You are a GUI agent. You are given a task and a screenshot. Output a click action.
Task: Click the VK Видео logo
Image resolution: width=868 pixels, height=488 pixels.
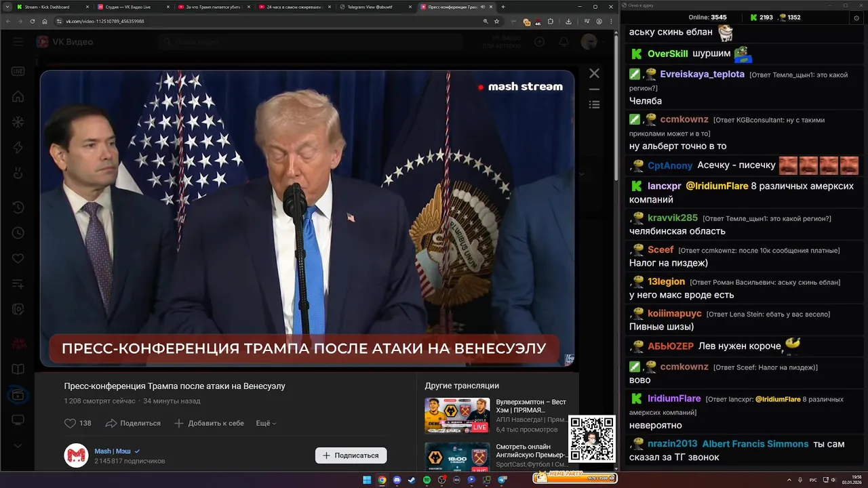(65, 42)
